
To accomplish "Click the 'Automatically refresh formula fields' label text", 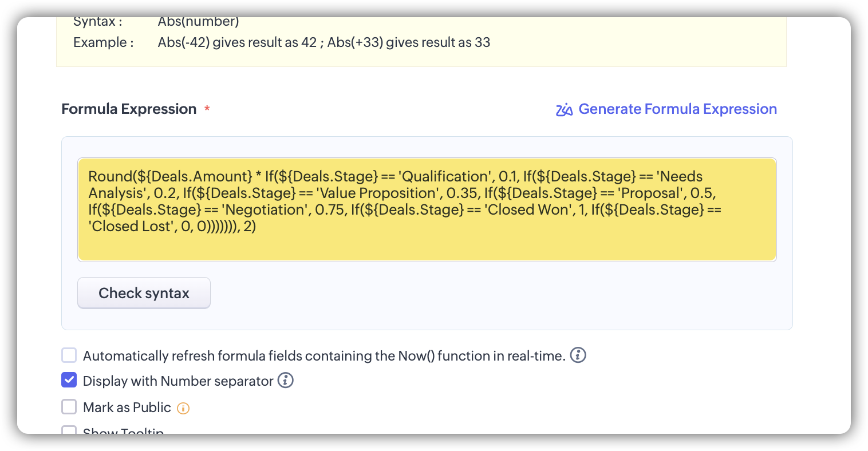I will [x=323, y=356].
